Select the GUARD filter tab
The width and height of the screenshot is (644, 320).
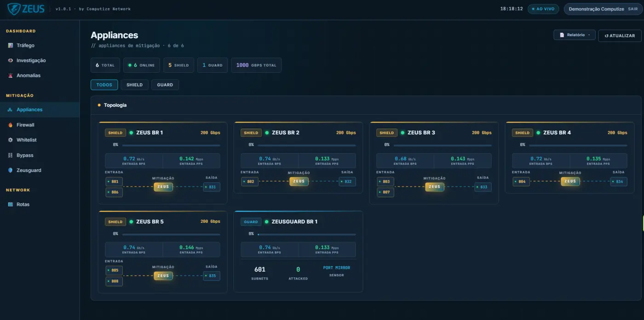coord(165,85)
